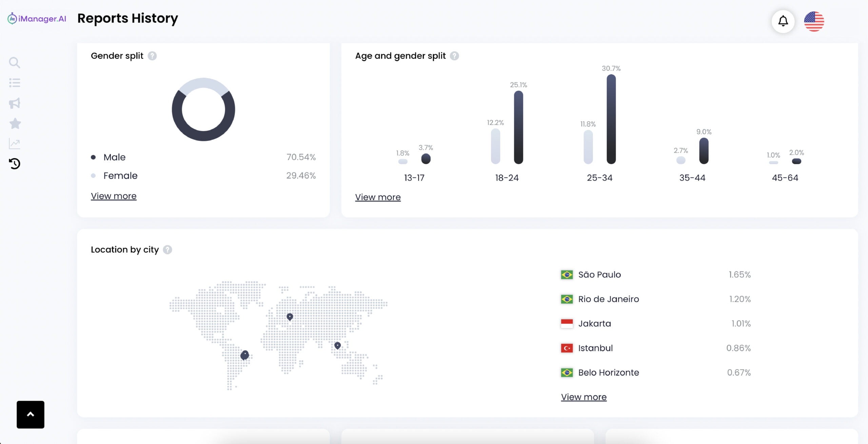The image size is (868, 444).
Task: Click the list icon in sidebar
Action: click(x=14, y=83)
